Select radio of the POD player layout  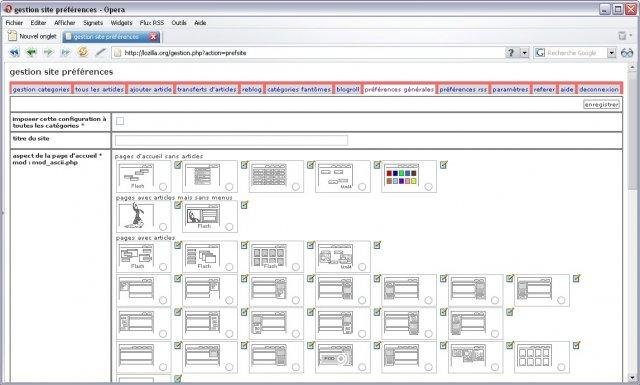click(362, 367)
